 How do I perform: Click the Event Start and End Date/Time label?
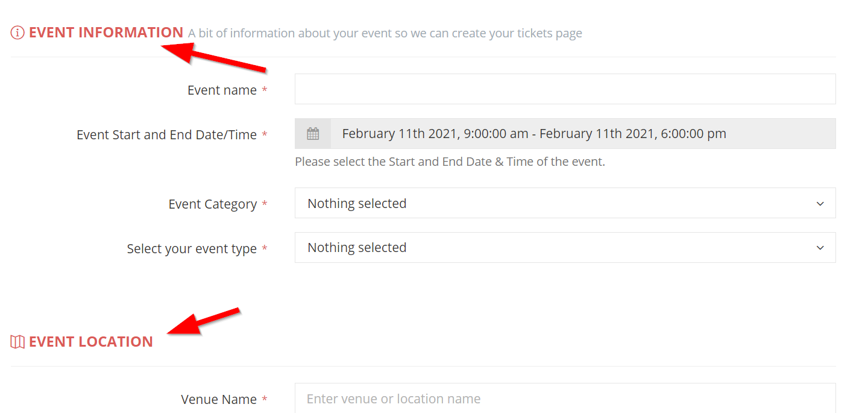tap(166, 135)
